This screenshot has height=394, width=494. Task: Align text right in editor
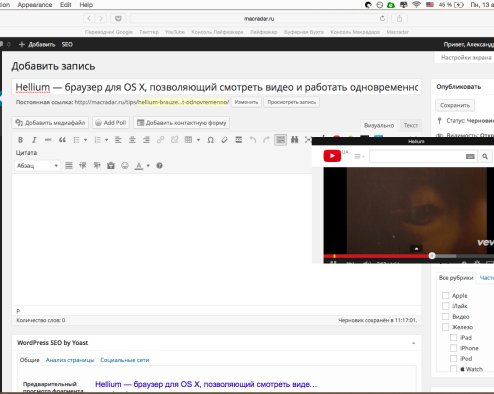click(146, 140)
